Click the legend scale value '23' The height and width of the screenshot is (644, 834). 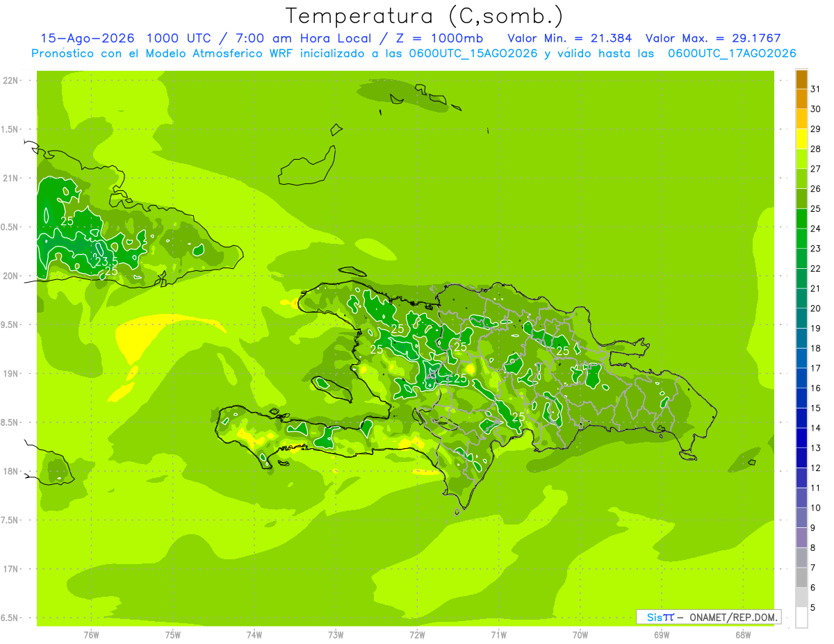point(816,249)
